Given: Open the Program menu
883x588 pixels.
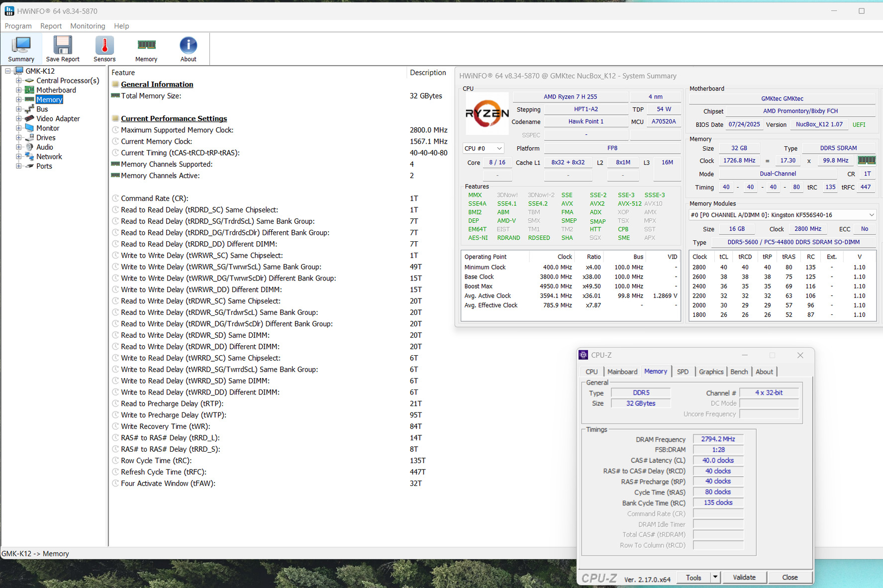Looking at the screenshot, I should point(18,26).
